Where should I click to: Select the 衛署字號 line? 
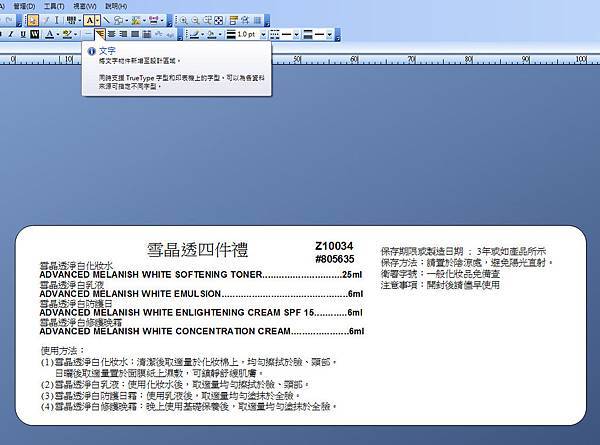tap(440, 274)
